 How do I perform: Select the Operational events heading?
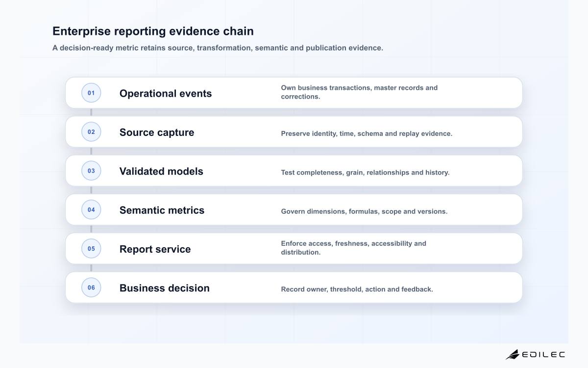point(166,93)
